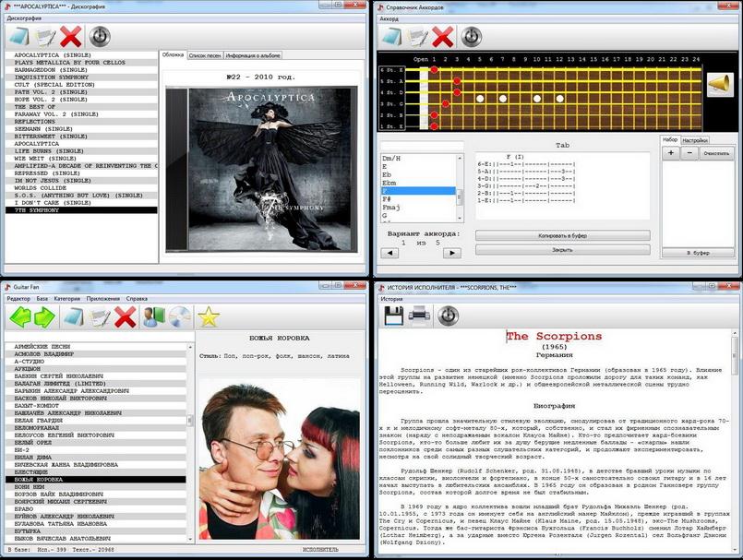Switch to the Список песен tab

[205, 55]
